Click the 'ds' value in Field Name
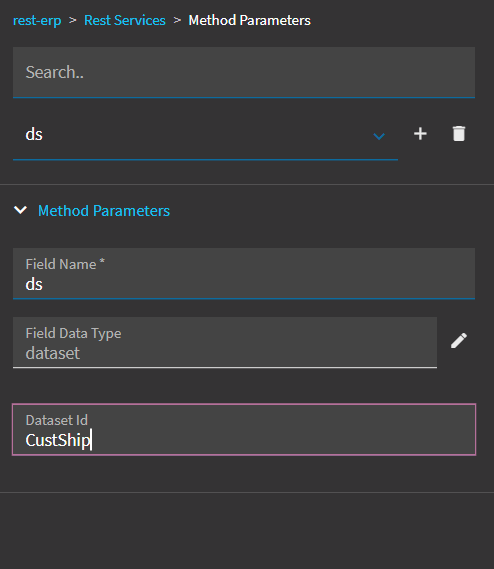The height and width of the screenshot is (569, 494). 34,284
